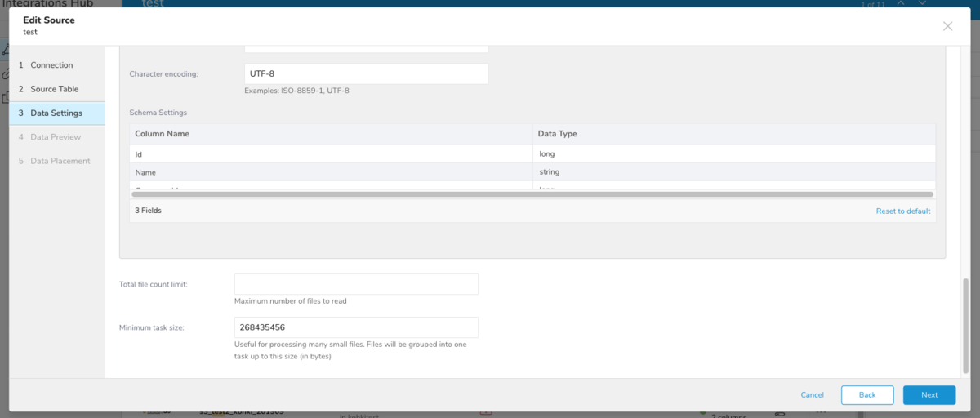
Task: Click the down chevron beside '1 of 11'
Action: (922, 3)
